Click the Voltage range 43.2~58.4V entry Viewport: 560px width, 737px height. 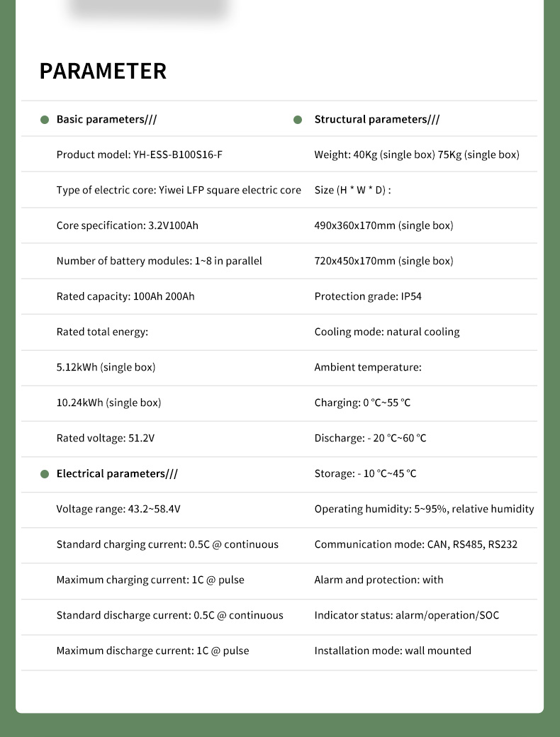coord(123,510)
